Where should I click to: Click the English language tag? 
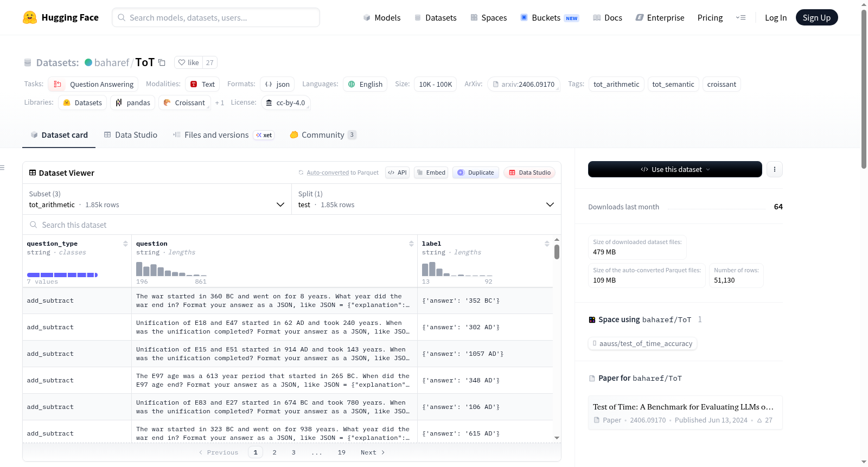[365, 84]
